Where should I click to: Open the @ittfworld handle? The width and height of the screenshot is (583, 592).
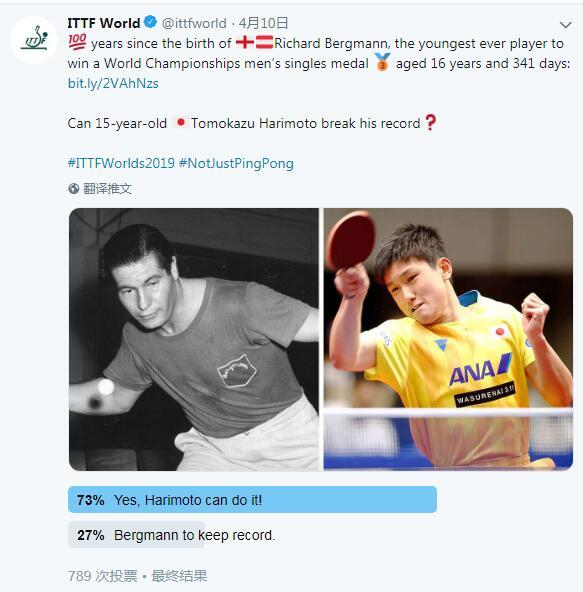[194, 23]
